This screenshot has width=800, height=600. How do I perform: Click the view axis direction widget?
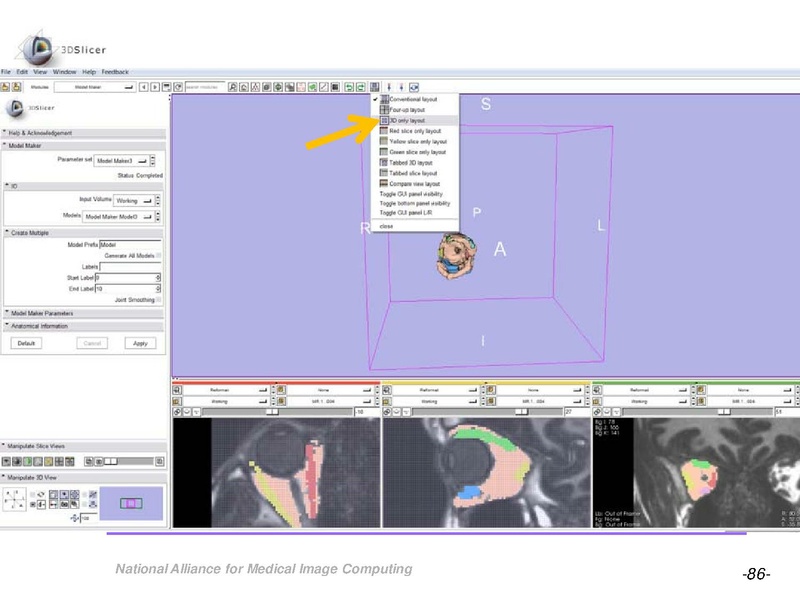click(14, 499)
